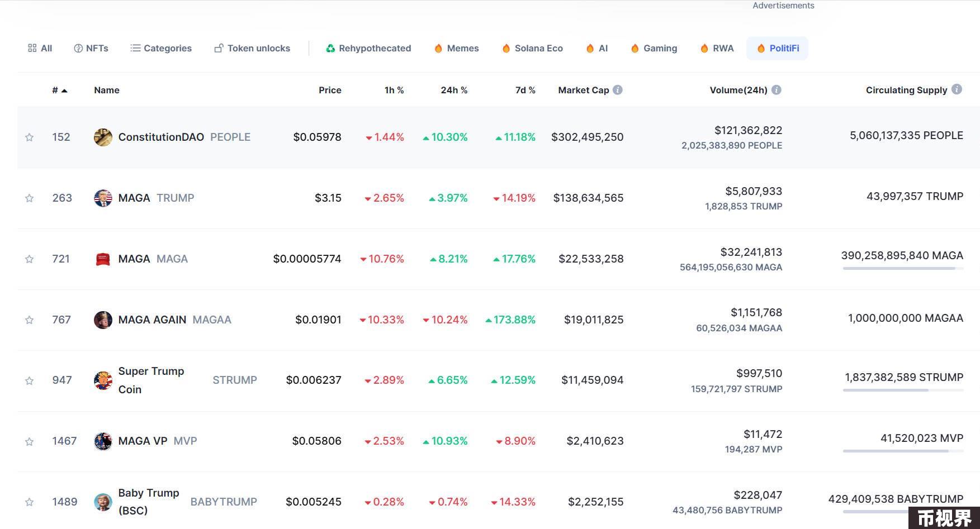The height and width of the screenshot is (529, 980).
Task: Open ConstitutionDAO coin page
Action: coord(161,137)
